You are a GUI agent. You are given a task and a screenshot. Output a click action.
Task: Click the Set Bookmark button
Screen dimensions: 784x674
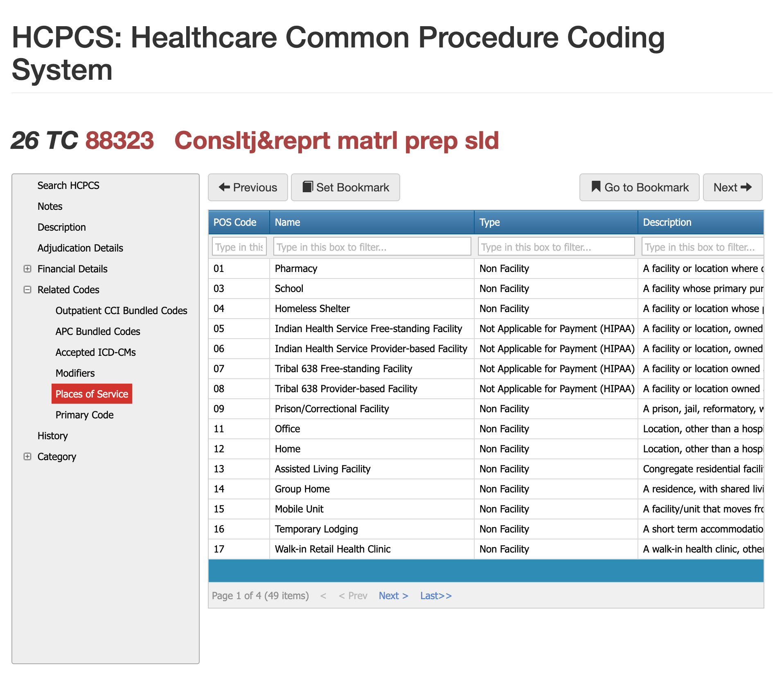tap(345, 187)
